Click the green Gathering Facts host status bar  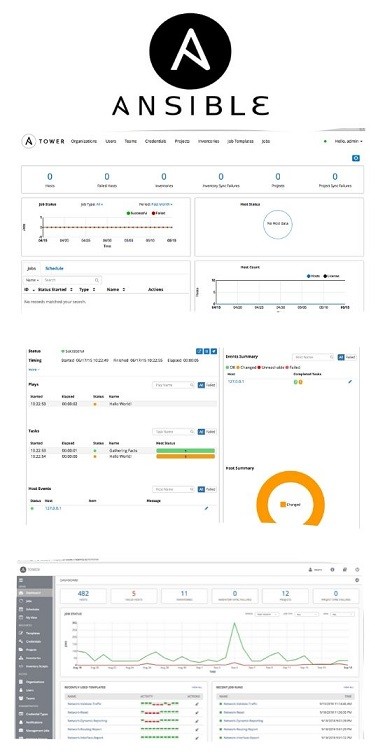point(186,451)
